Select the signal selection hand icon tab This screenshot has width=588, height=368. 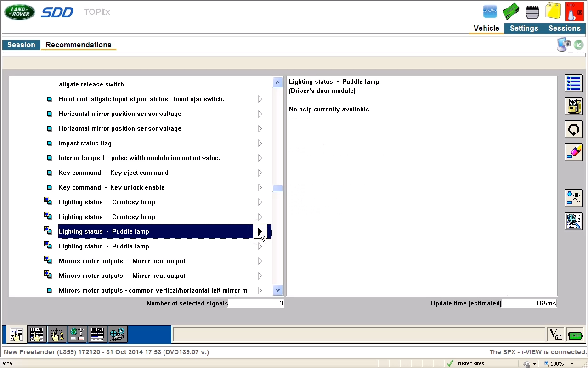pyautogui.click(x=16, y=334)
